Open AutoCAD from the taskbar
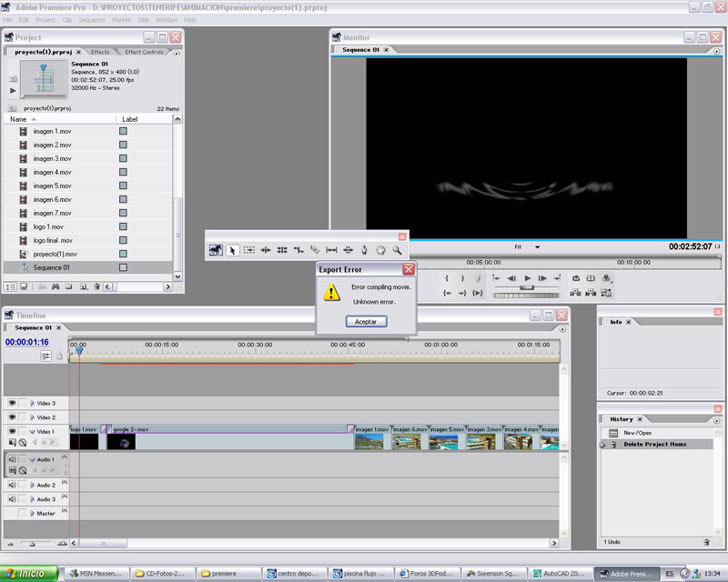The width and height of the screenshot is (728, 582). pyautogui.click(x=560, y=574)
